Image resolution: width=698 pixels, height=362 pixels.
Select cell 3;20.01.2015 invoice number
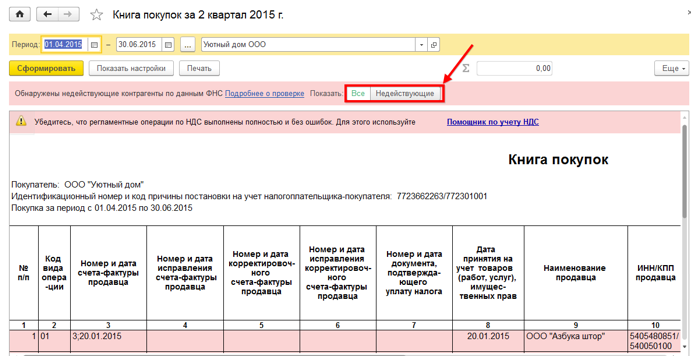pos(108,341)
